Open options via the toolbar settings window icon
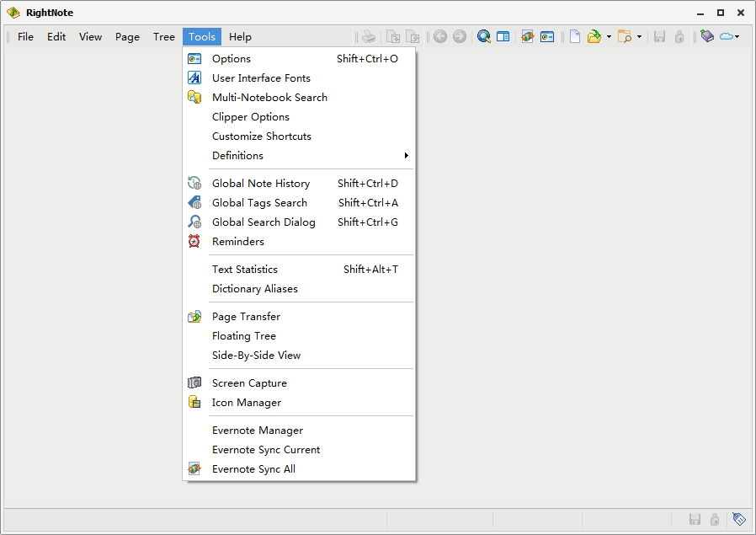 tap(547, 37)
